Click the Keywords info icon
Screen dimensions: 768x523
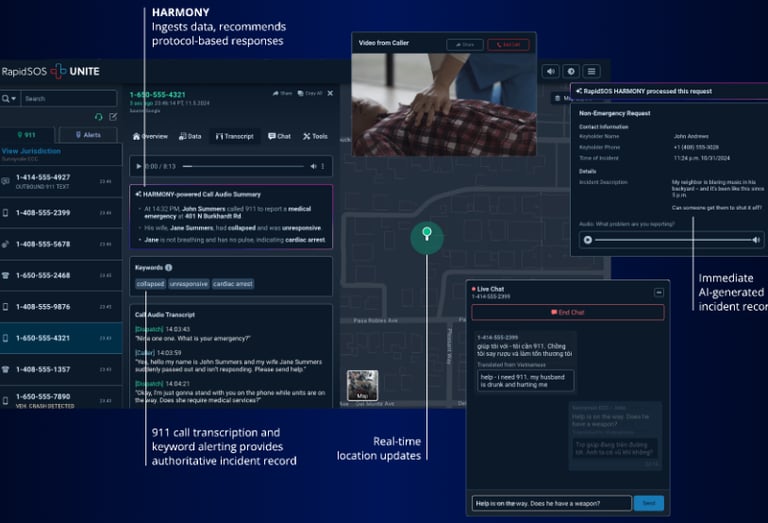168,267
